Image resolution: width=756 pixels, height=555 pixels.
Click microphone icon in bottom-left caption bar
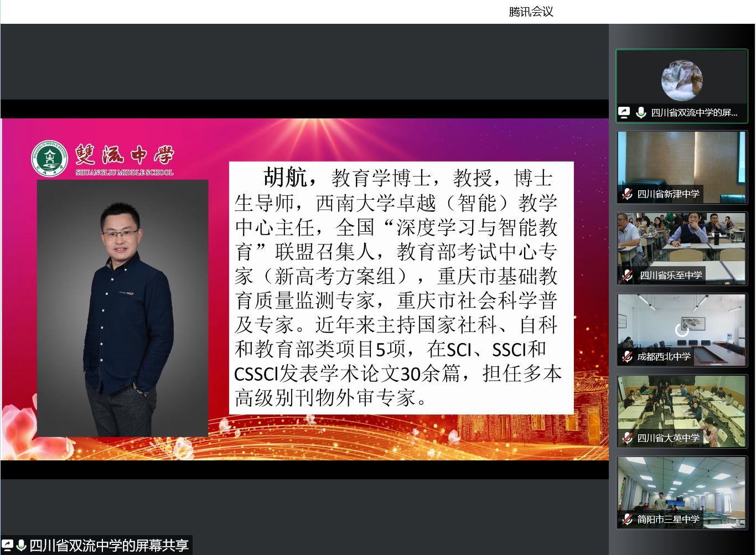tap(21, 545)
